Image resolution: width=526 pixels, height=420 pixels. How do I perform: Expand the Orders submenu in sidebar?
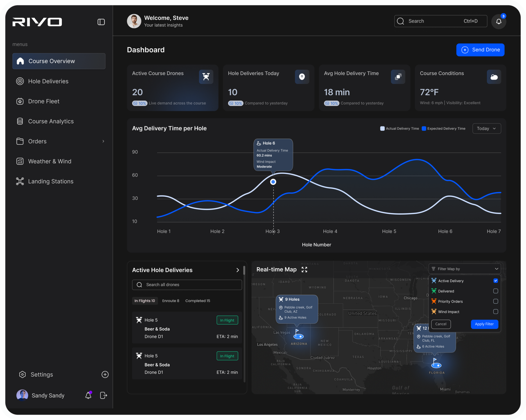coord(103,141)
